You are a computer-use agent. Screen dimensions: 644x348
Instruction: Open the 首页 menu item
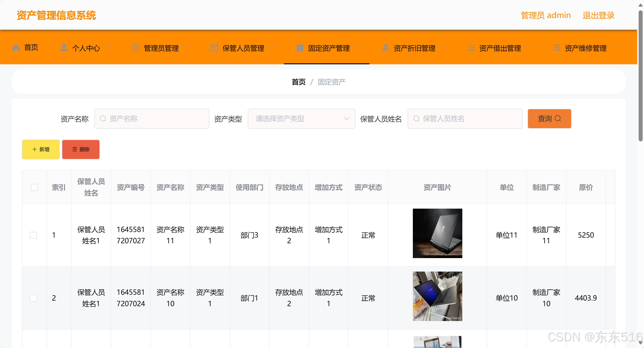click(31, 47)
